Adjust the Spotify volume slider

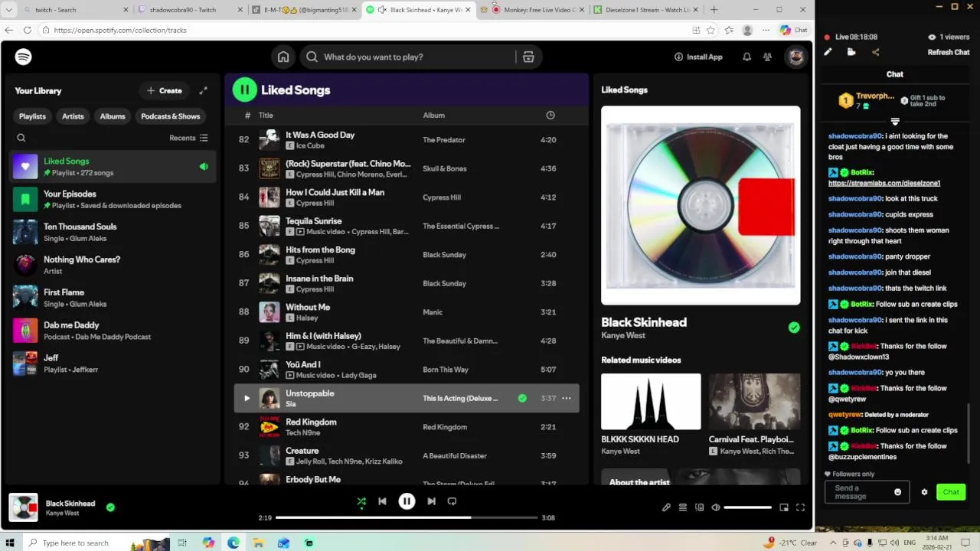[x=748, y=507]
